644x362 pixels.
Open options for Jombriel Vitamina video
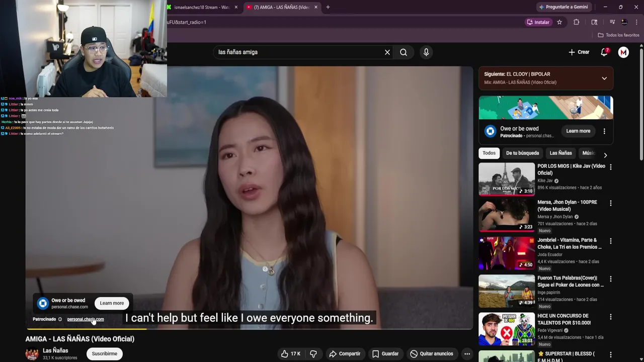click(x=611, y=241)
